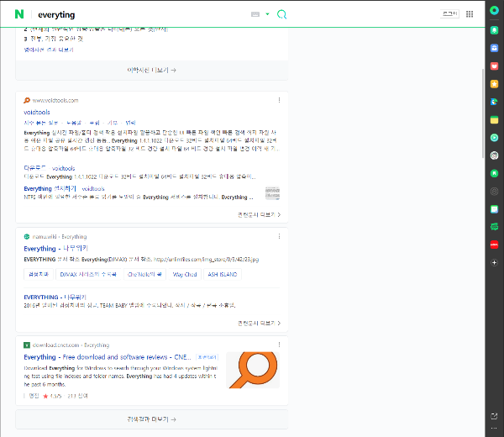The height and width of the screenshot is (437, 504).
Task: Open the Naver services grid menu
Action: coord(470,14)
